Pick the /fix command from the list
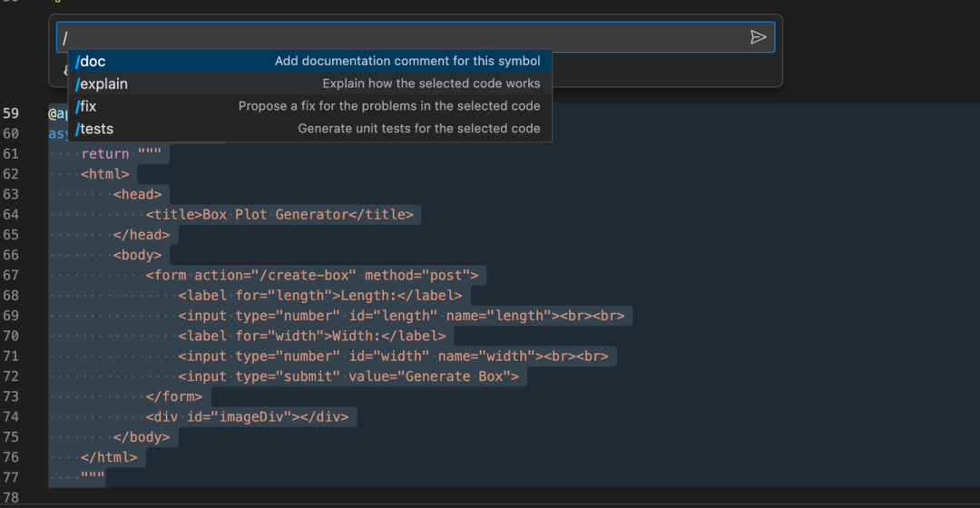This screenshot has height=508, width=980. coord(309,106)
